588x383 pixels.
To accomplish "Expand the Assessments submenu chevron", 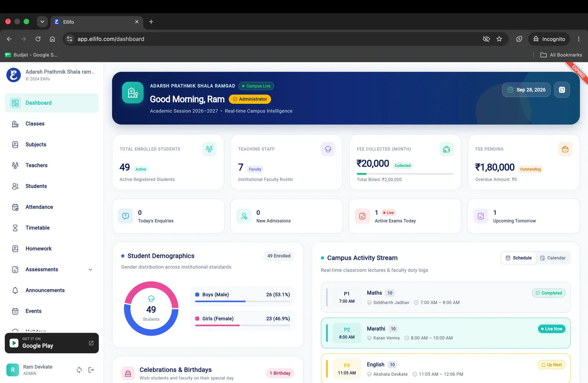I will point(90,270).
